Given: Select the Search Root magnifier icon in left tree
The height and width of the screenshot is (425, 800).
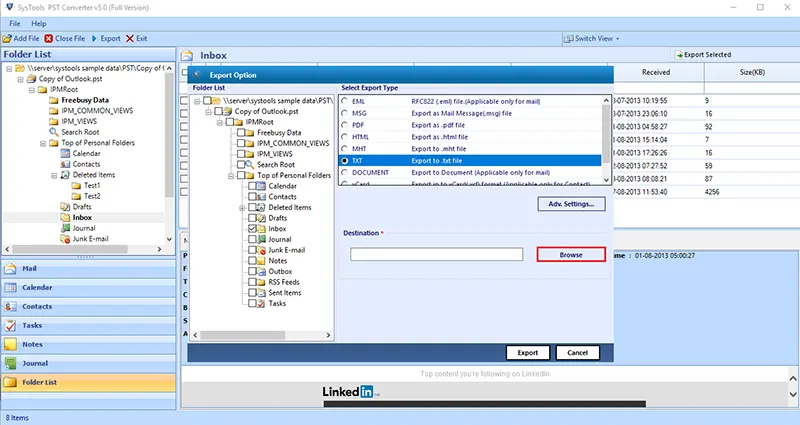Looking at the screenshot, I should pos(54,132).
